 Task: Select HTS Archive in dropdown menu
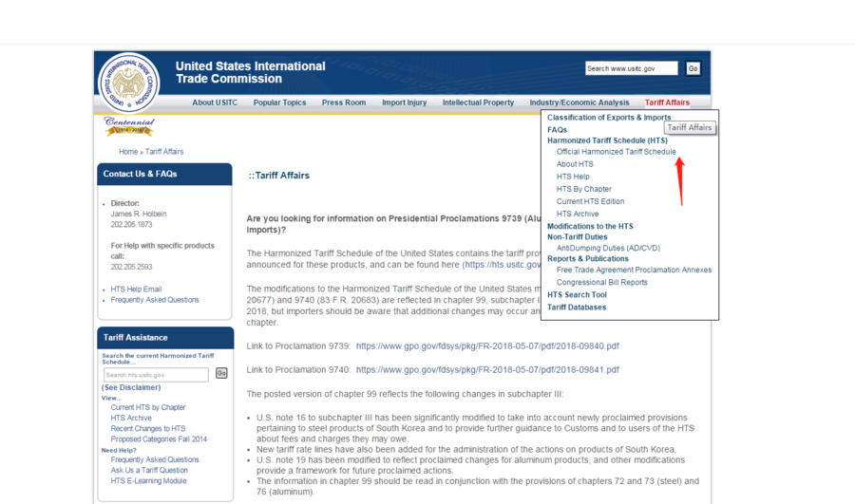click(578, 215)
